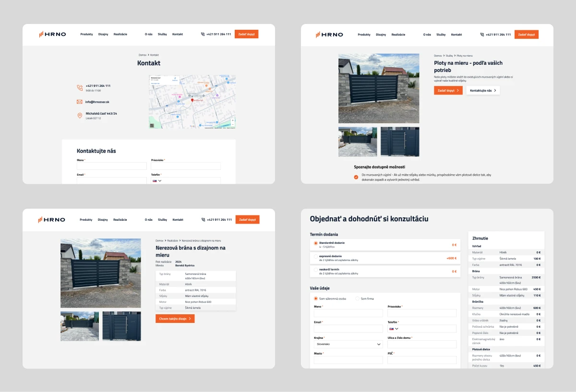Click Meno field in Kontaktujte nás form
This screenshot has width=576, height=392.
click(x=112, y=166)
